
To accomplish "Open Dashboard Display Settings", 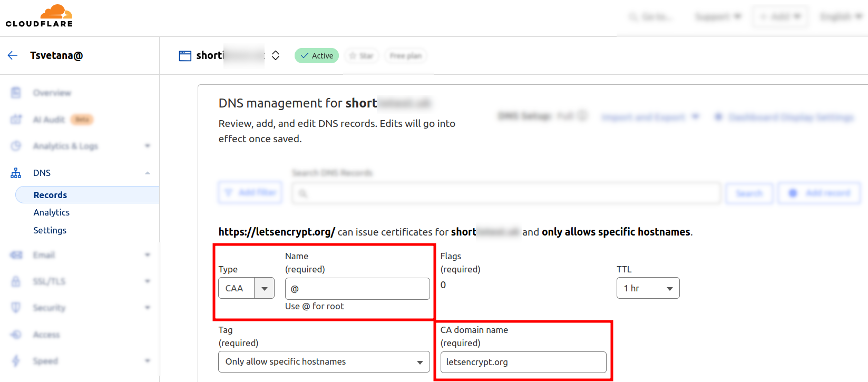I will point(784,117).
